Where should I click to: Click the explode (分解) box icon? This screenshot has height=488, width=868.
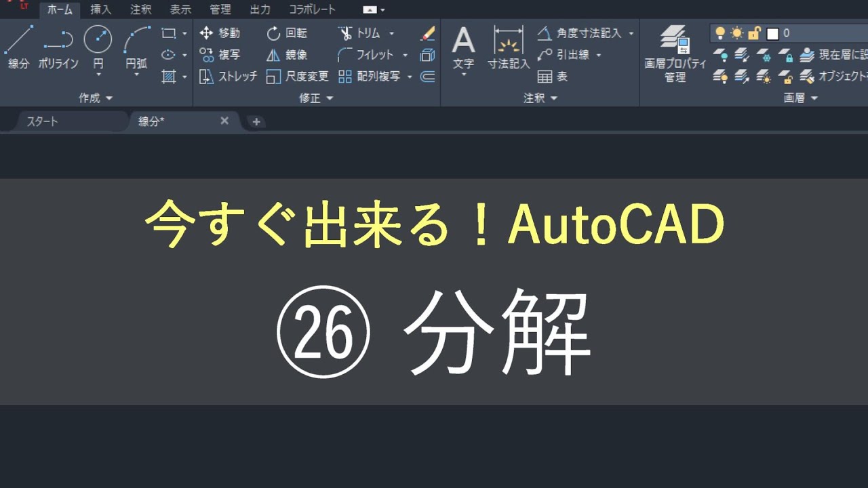[x=427, y=55]
